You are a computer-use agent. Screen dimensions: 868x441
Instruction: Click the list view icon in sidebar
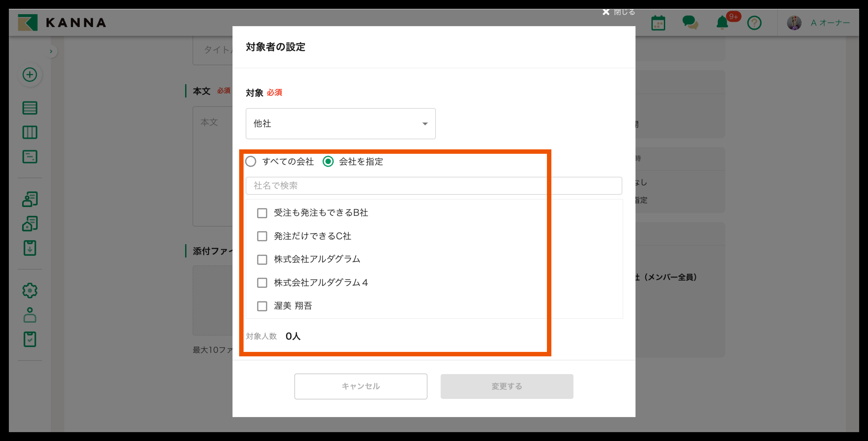click(30, 108)
